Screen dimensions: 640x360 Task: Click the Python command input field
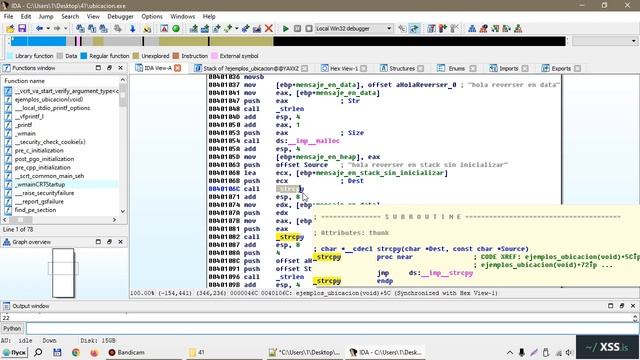pos(332,328)
